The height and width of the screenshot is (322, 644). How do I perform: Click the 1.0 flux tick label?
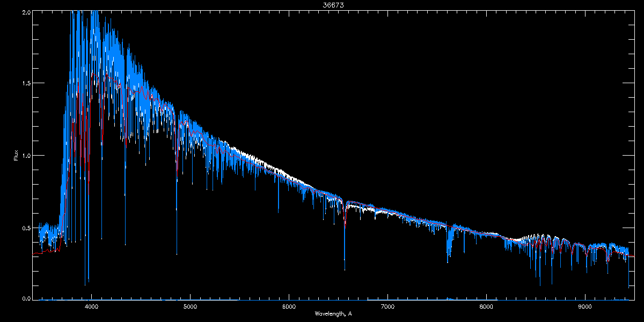point(25,156)
